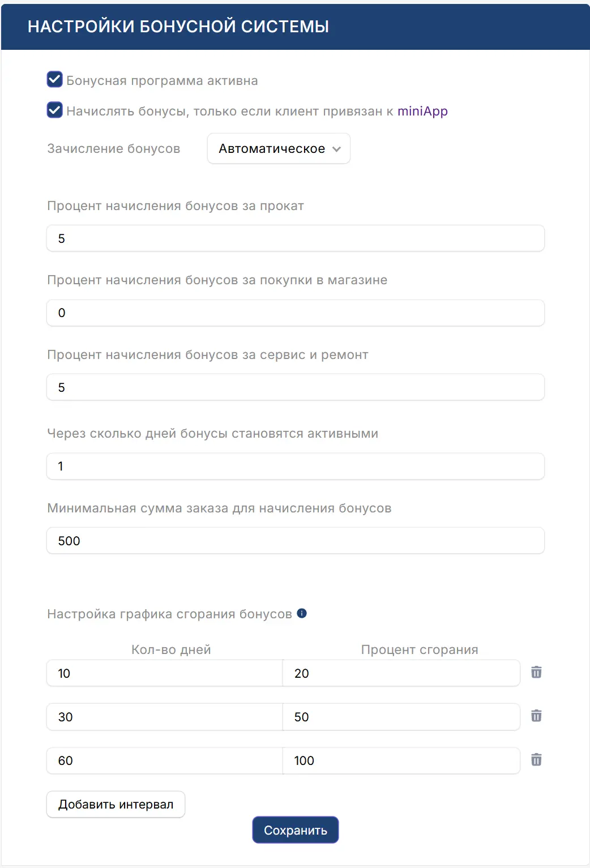Delete the 10-day burn interval row
590x868 pixels.
pos(536,673)
